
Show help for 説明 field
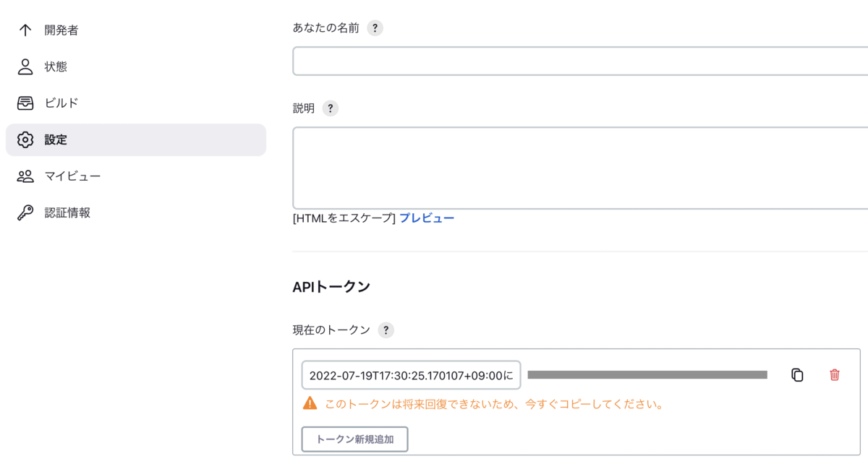(x=330, y=108)
